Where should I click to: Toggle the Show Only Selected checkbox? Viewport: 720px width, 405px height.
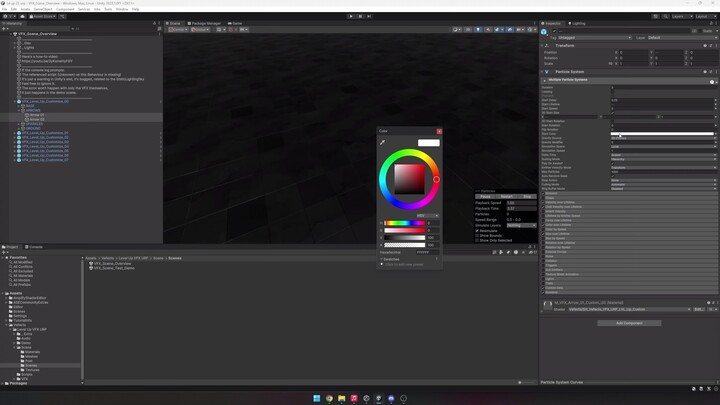(477, 240)
